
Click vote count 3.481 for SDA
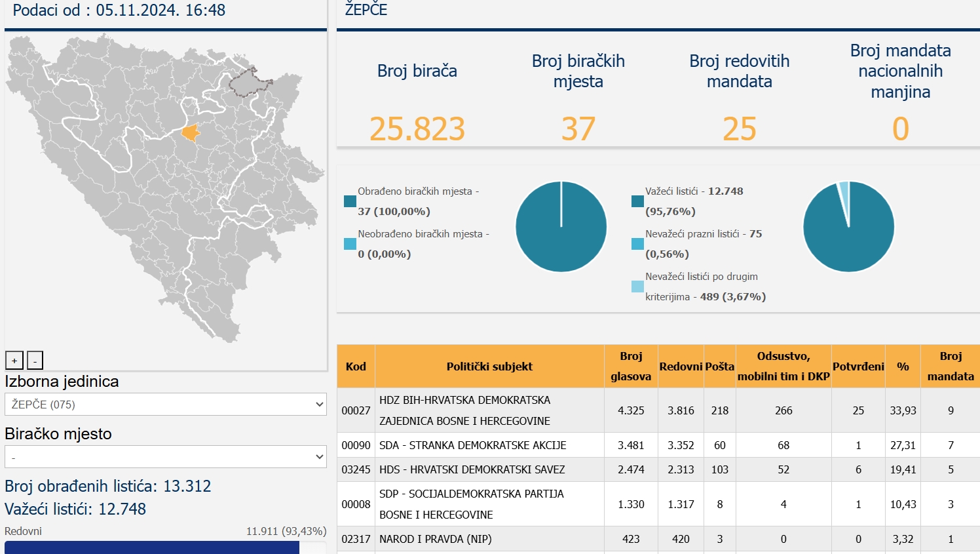pos(631,445)
